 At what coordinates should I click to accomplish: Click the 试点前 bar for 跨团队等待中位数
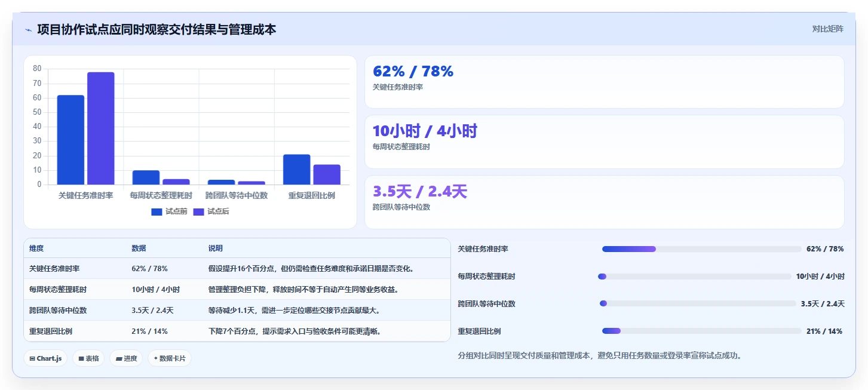pos(221,182)
